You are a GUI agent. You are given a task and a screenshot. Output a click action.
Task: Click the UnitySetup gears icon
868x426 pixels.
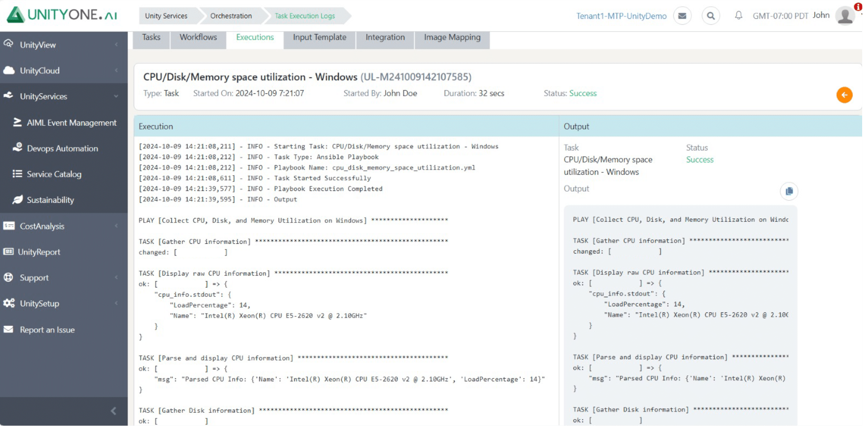9,303
